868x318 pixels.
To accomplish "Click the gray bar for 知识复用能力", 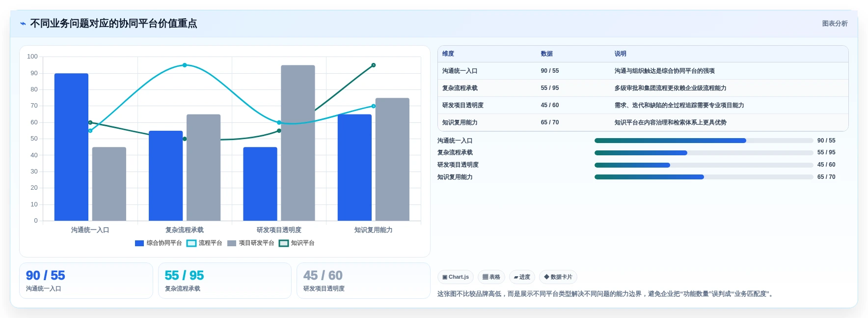I will coord(392,159).
